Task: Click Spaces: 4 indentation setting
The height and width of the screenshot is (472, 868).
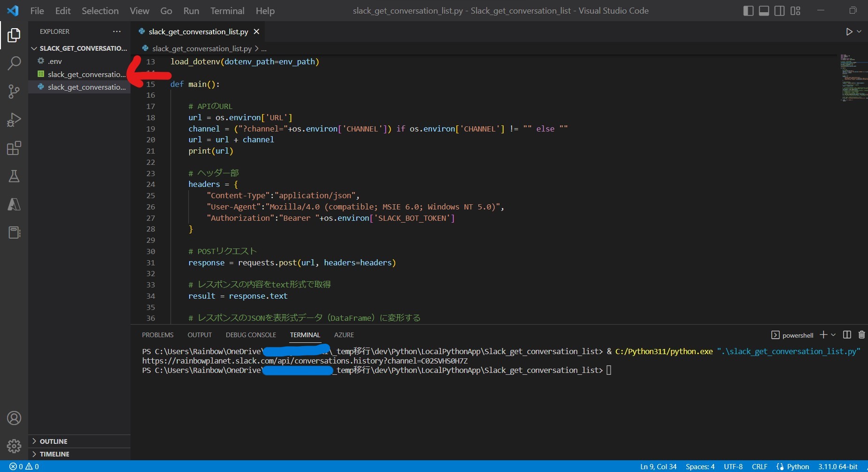Action: 700,466
